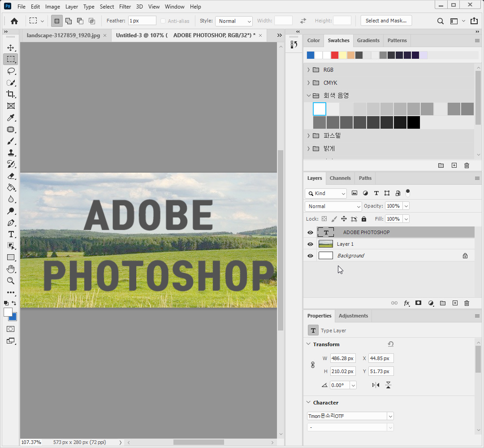Switch to the Adjustments tab

click(353, 316)
